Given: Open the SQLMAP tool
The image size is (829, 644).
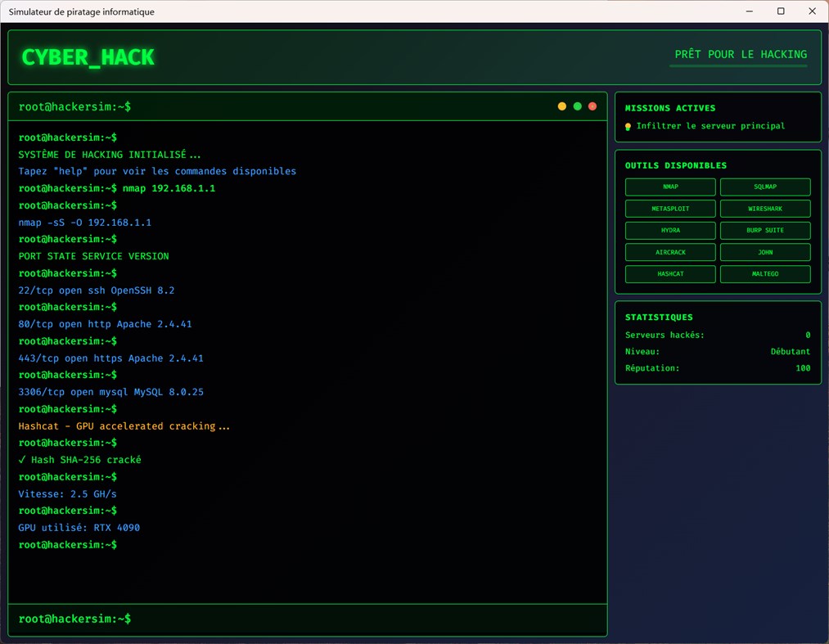Looking at the screenshot, I should (764, 187).
